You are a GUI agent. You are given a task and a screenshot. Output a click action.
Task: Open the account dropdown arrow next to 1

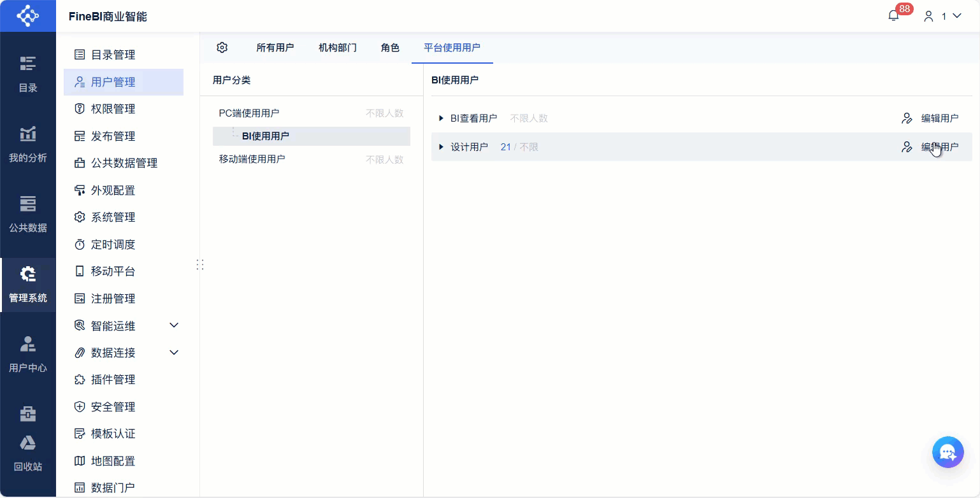[x=956, y=16]
